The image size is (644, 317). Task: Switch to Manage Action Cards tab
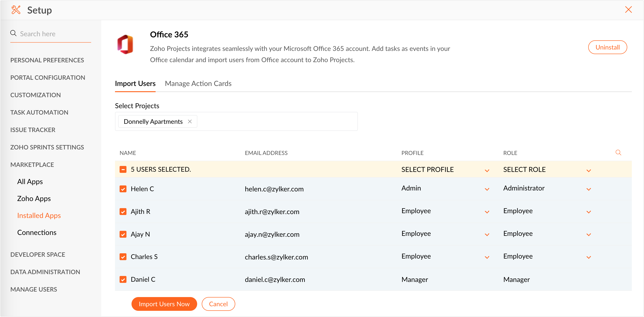tap(198, 84)
